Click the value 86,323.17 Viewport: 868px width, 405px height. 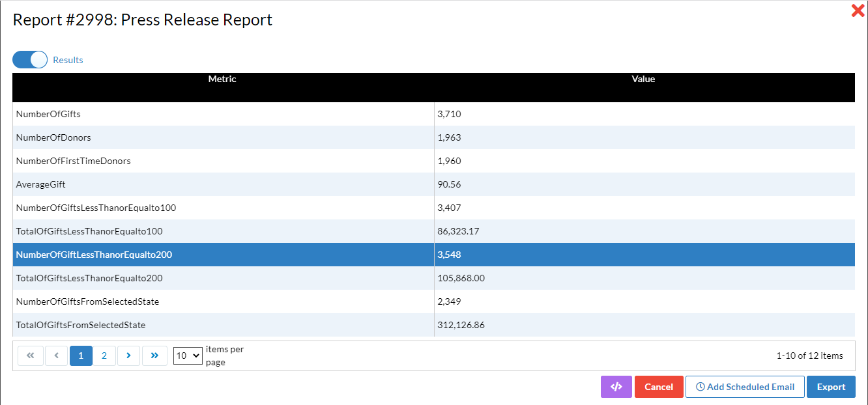459,231
